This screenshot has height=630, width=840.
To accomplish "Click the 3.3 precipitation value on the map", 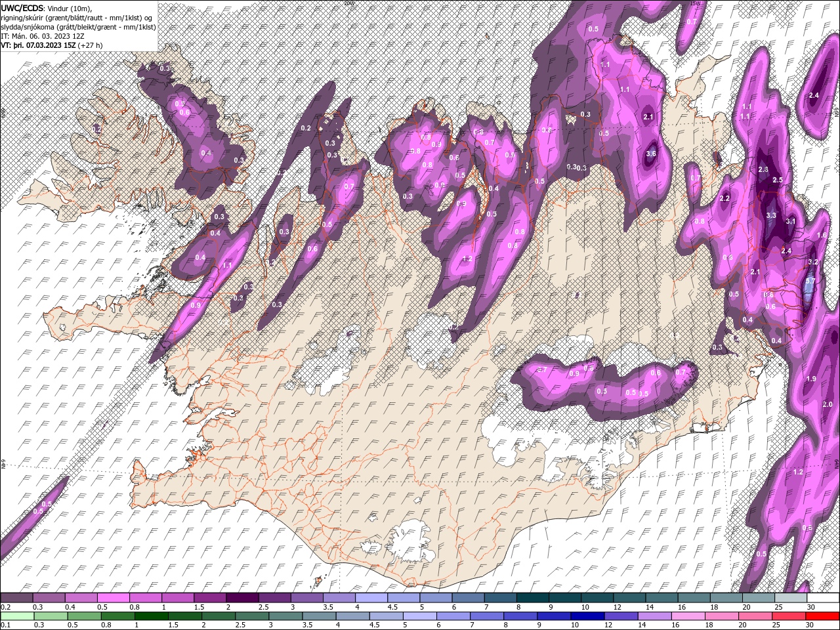I will (771, 216).
